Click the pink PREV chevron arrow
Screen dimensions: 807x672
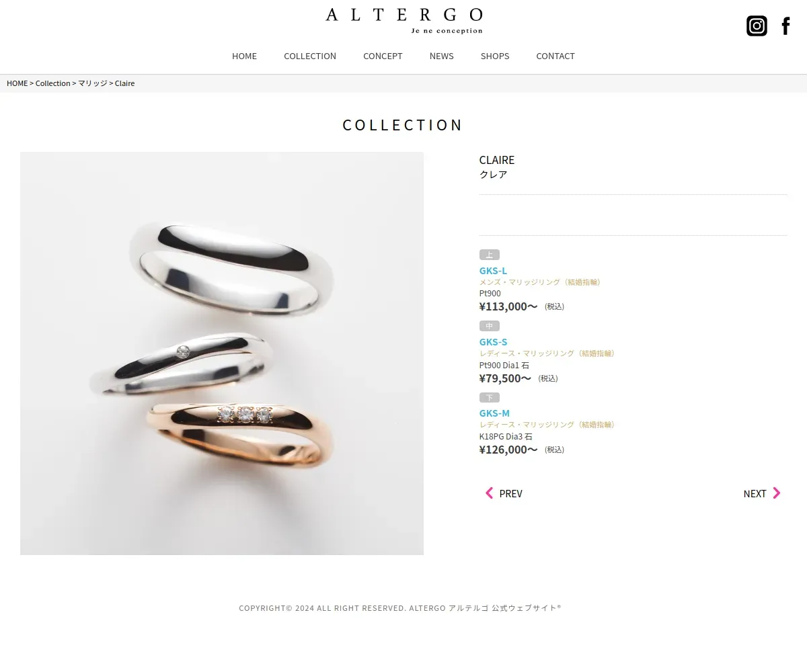pyautogui.click(x=489, y=493)
